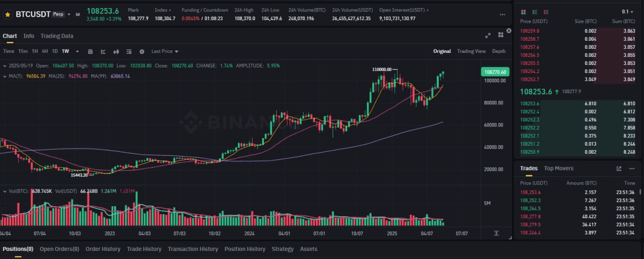Show both bids and asks order book view
The width and height of the screenshot is (644, 259).
[524, 12]
